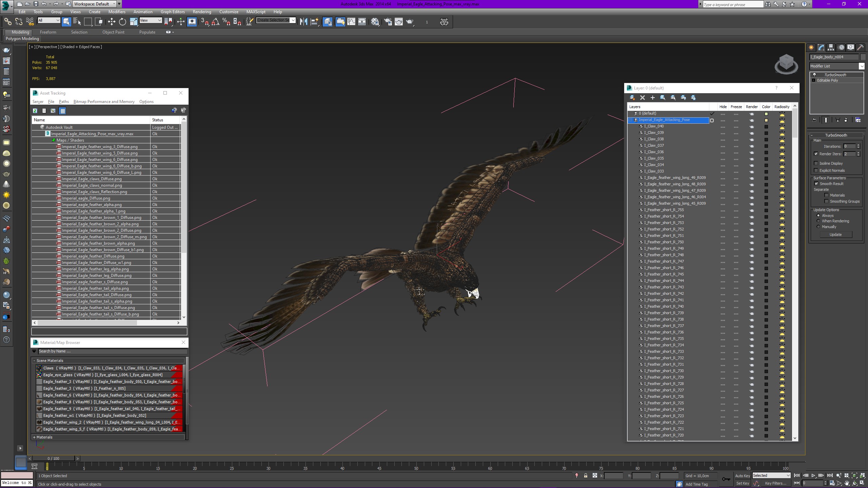Click the Update button in TurboSmooth
This screenshot has width=868, height=488.
pos(835,235)
